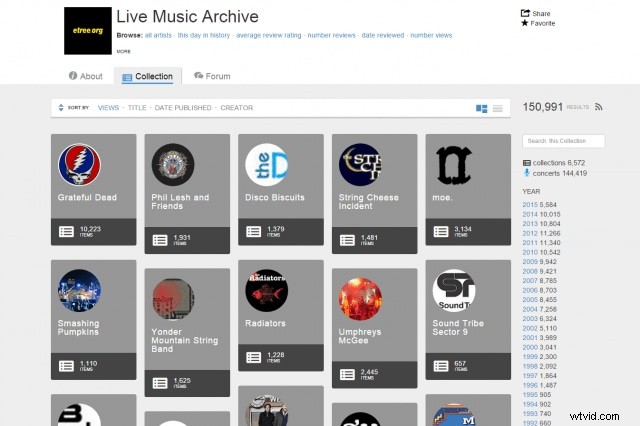Screen dimensions: 640x426
Task: Open Umphreys McGee collection title
Action: [360, 336]
